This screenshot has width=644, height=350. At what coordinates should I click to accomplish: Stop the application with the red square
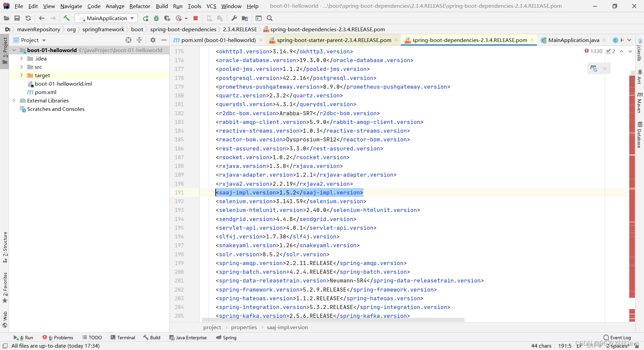point(196,18)
